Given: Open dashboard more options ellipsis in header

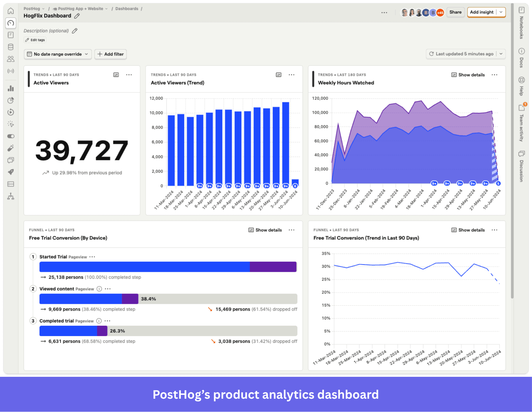Looking at the screenshot, I should (384, 12).
